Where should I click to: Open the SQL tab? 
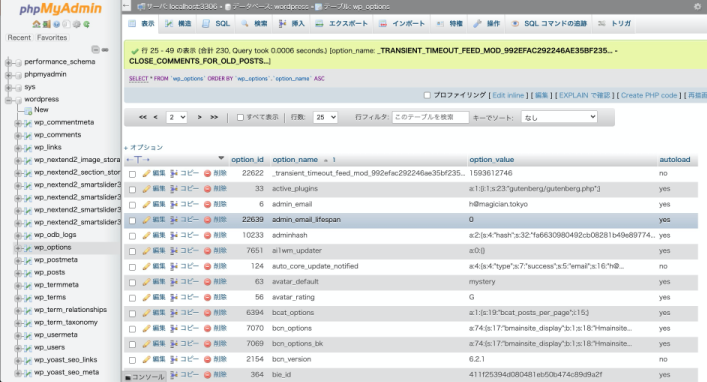(x=216, y=23)
